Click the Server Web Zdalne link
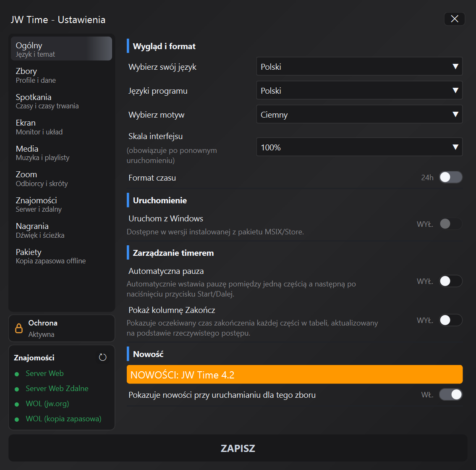Screen dimensions: 476x470 (57, 389)
